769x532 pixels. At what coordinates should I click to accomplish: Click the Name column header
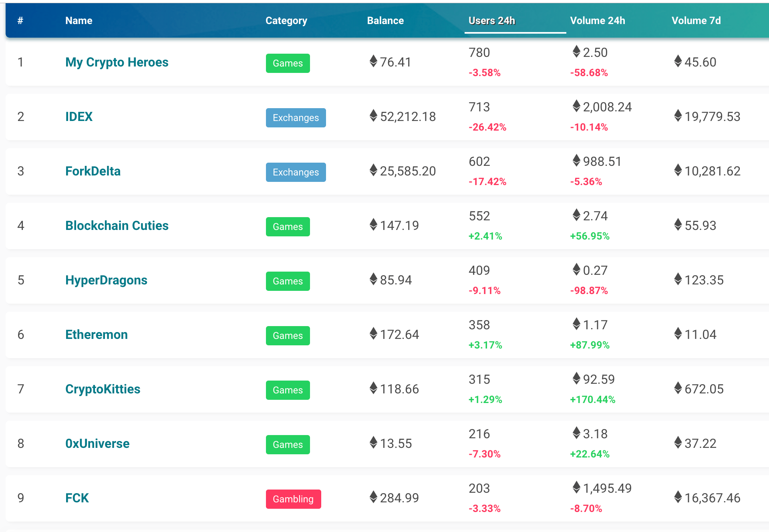(x=79, y=21)
